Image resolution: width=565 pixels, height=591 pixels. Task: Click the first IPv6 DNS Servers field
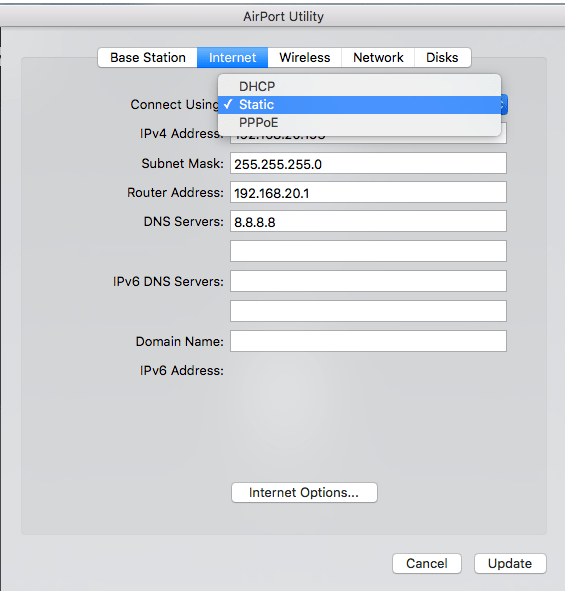(368, 281)
